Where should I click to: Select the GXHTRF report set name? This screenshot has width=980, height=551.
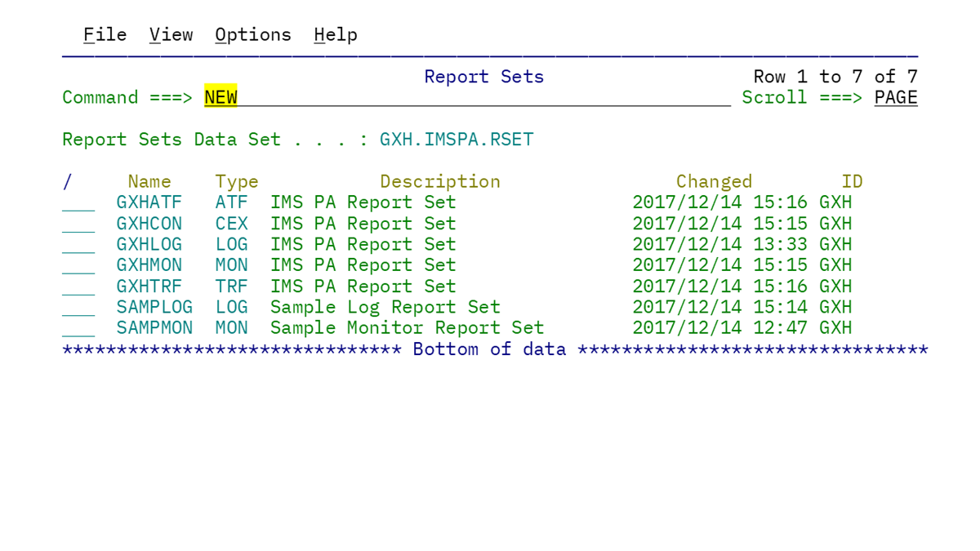tap(149, 286)
